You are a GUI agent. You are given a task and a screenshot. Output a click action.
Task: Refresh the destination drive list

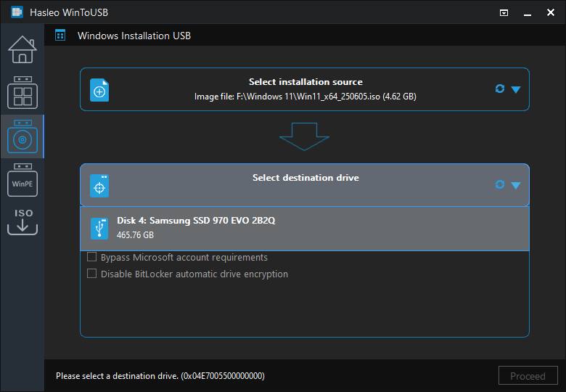click(x=500, y=185)
